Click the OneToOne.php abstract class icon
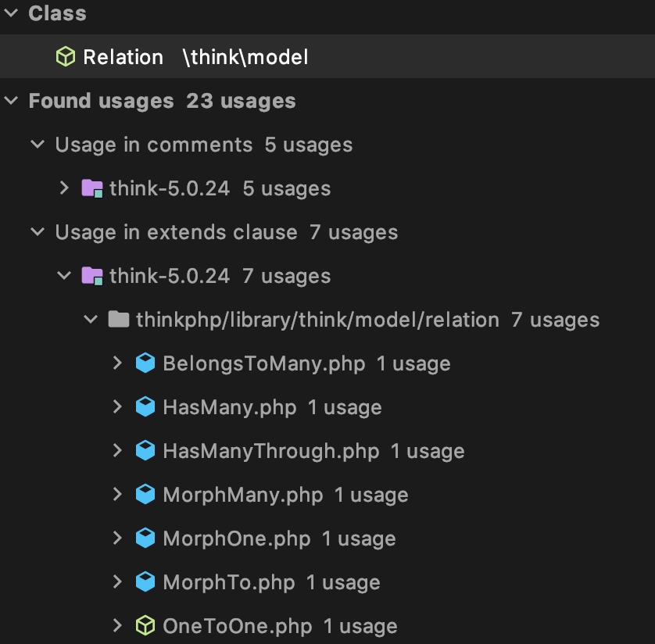 (x=145, y=625)
